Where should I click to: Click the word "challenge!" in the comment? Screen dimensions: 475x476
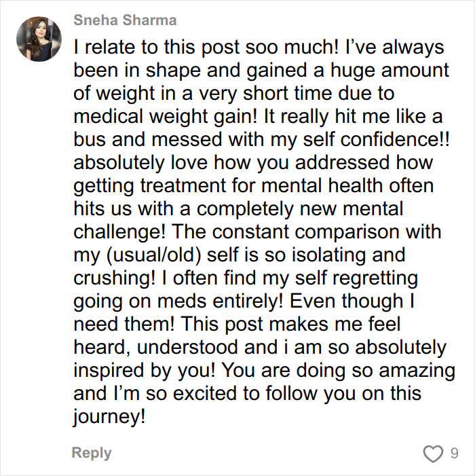(x=117, y=232)
